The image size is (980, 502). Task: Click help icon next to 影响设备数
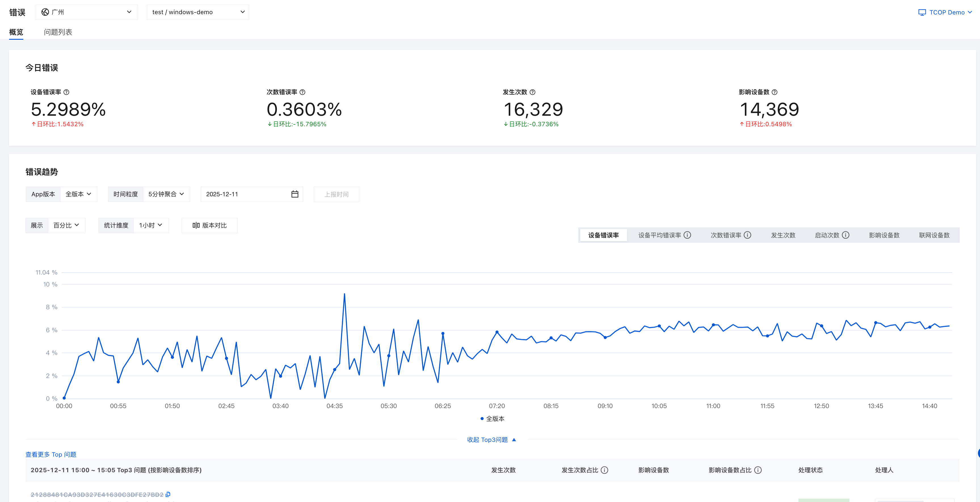pyautogui.click(x=775, y=92)
